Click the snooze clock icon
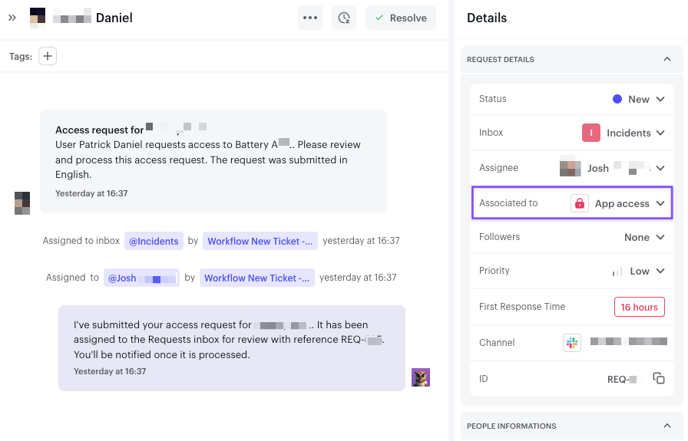This screenshot has height=441, width=688. click(344, 18)
